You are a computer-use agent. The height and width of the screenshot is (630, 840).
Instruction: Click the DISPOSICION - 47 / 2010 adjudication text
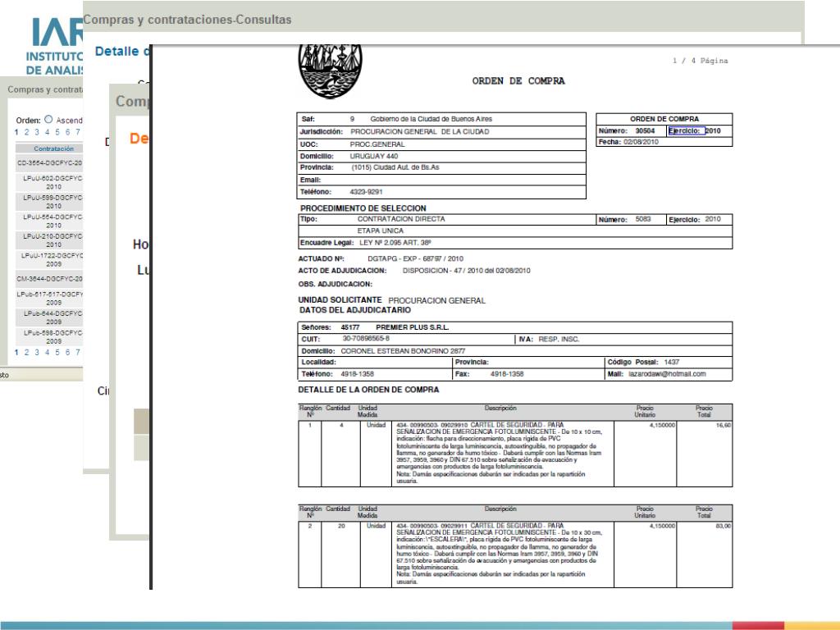tap(466, 271)
